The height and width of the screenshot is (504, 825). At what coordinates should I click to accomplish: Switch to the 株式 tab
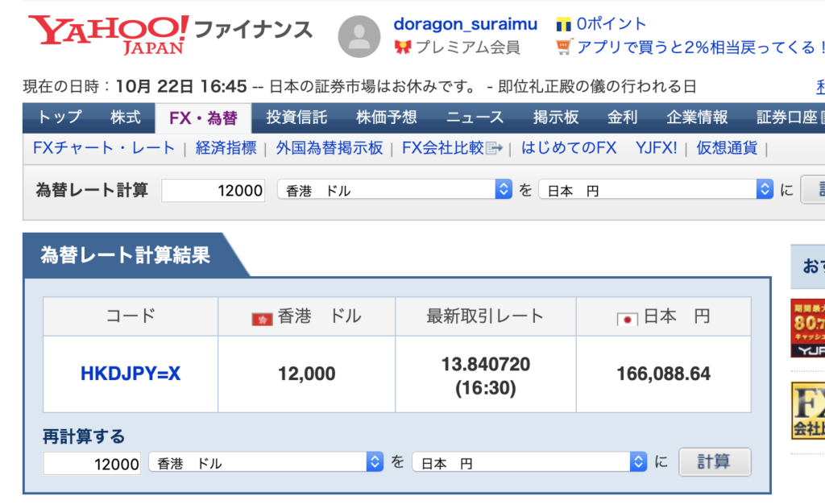click(125, 118)
